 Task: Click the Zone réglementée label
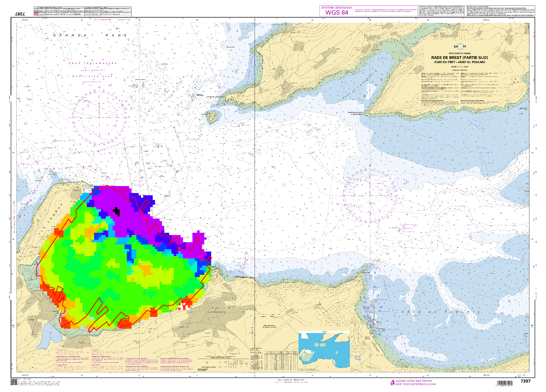(93, 63)
